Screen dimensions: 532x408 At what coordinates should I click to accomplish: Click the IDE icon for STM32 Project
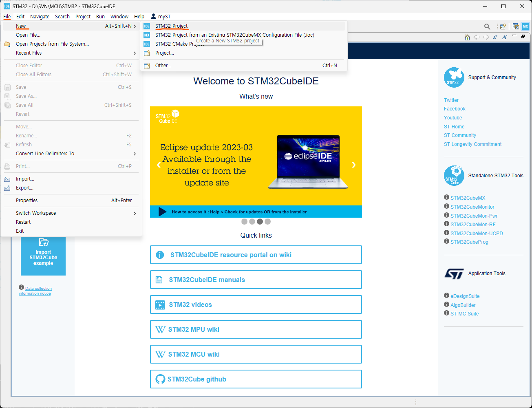[x=147, y=26]
